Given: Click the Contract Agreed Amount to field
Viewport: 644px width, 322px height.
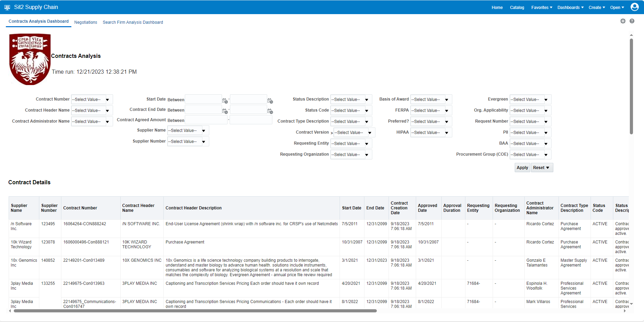Looking at the screenshot, I should pos(251,120).
